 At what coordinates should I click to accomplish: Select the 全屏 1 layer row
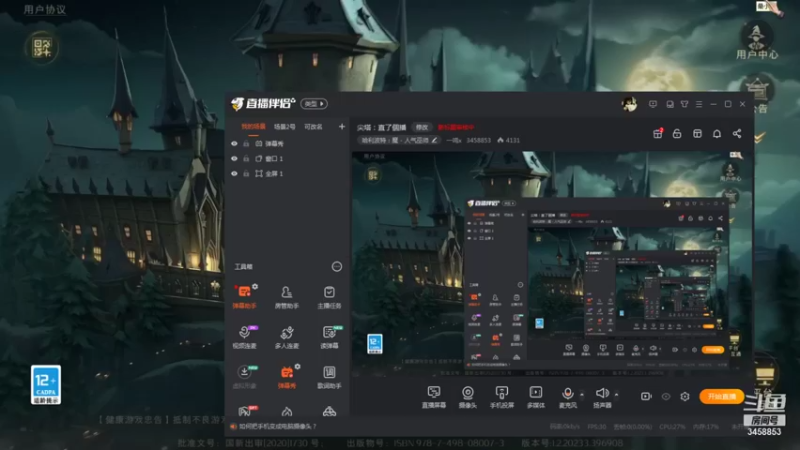pyautogui.click(x=287, y=173)
